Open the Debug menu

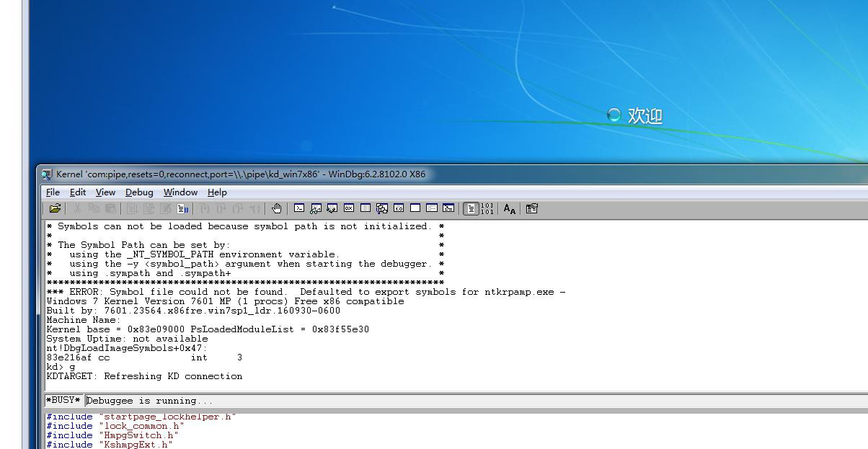pos(139,192)
